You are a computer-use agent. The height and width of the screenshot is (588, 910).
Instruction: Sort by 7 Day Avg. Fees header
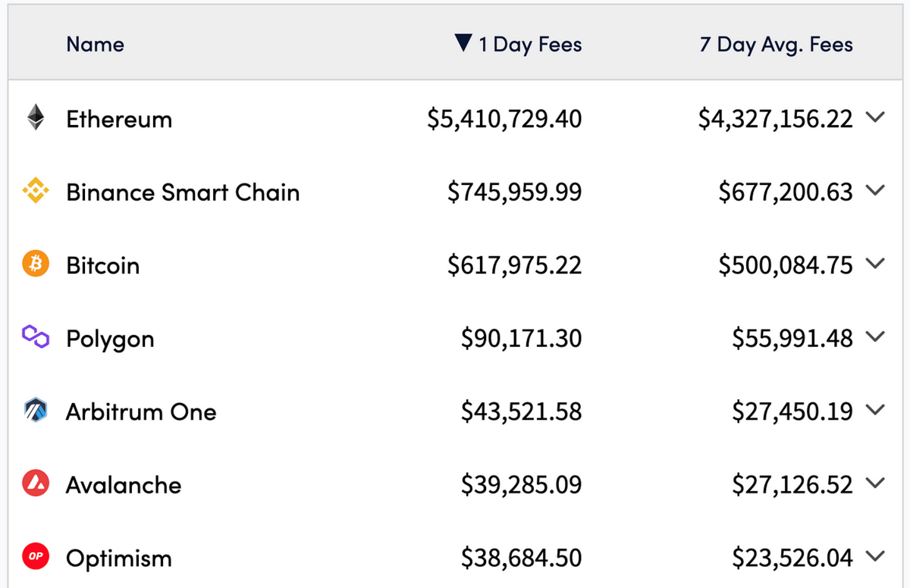[776, 45]
